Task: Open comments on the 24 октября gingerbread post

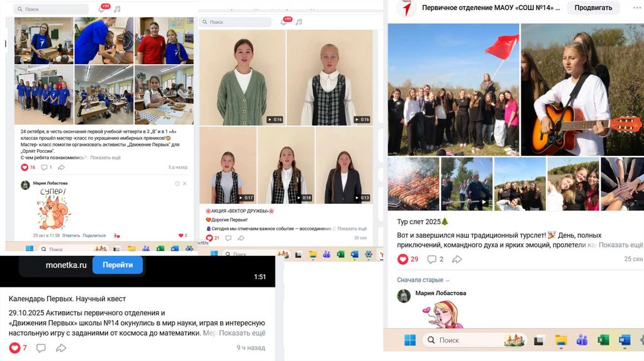Action: click(44, 167)
